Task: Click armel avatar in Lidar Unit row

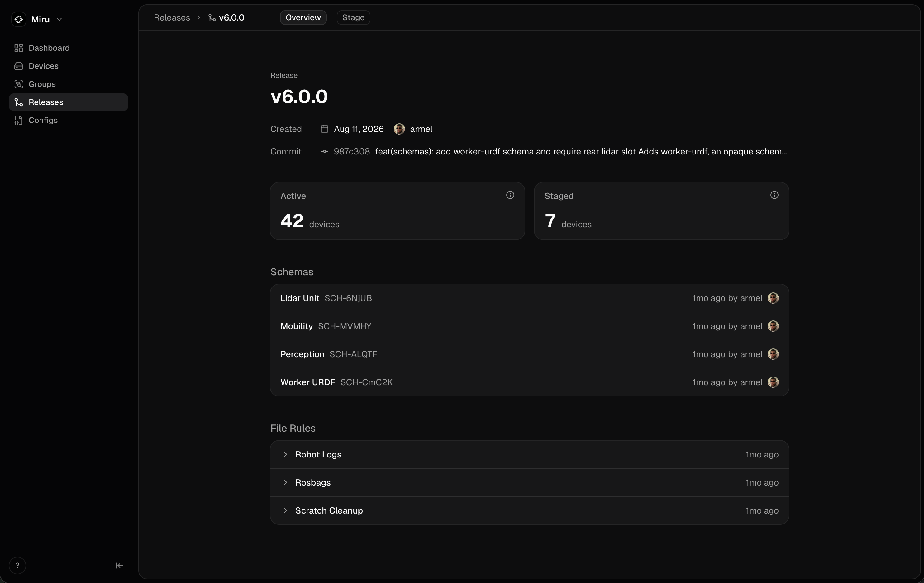Action: click(x=773, y=298)
